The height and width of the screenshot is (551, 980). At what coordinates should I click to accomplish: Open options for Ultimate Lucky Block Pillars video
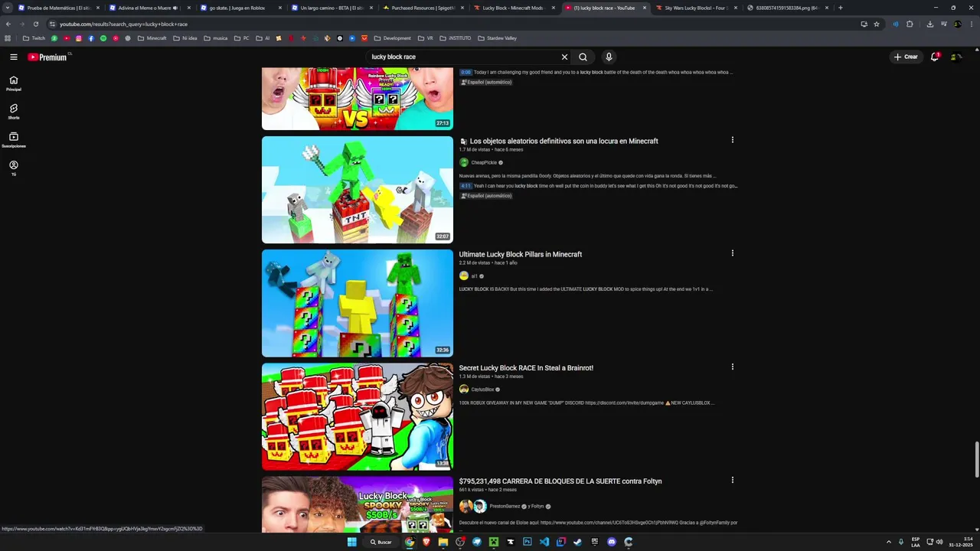pos(732,253)
